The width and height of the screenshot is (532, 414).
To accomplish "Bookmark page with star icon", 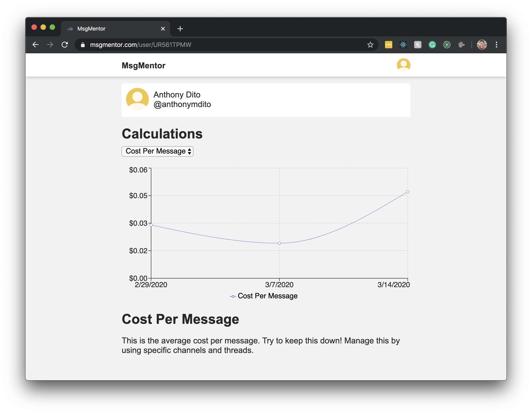I will click(x=370, y=45).
